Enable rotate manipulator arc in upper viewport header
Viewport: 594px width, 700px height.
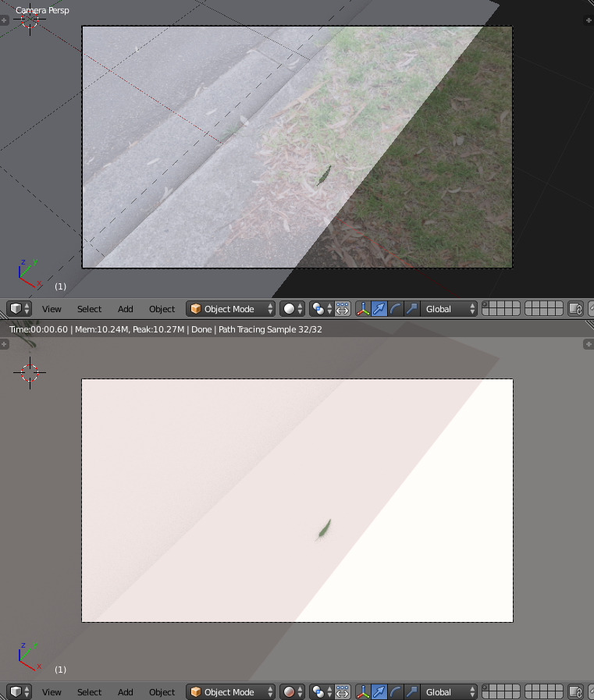tap(396, 309)
